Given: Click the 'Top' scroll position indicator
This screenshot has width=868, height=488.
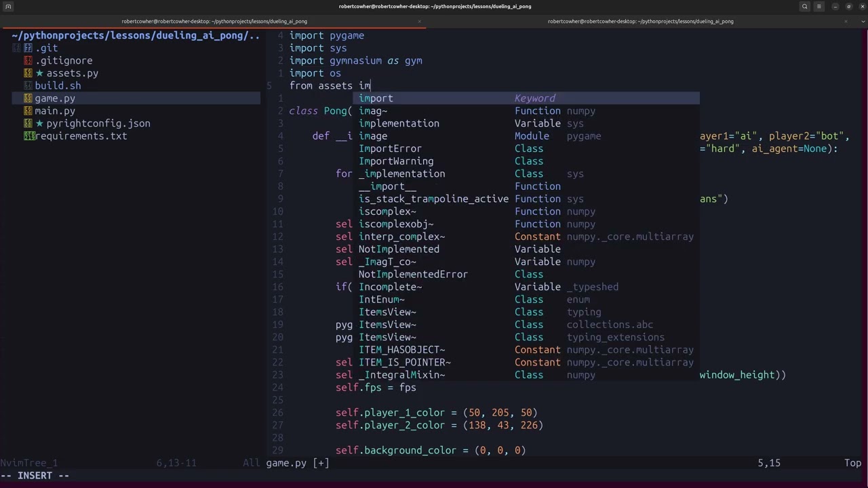Looking at the screenshot, I should coord(852,463).
